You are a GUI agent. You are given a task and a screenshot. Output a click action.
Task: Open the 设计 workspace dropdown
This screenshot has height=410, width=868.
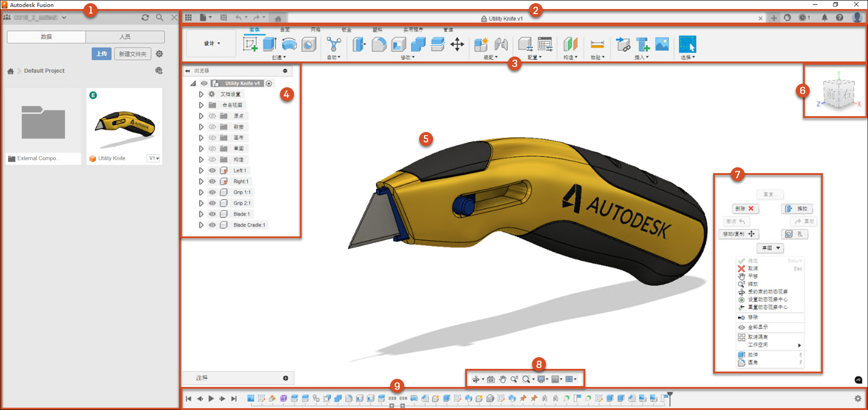click(x=211, y=43)
